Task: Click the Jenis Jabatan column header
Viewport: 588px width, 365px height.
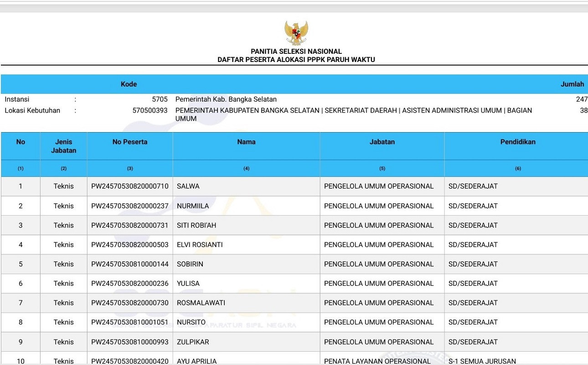Action: [x=63, y=146]
